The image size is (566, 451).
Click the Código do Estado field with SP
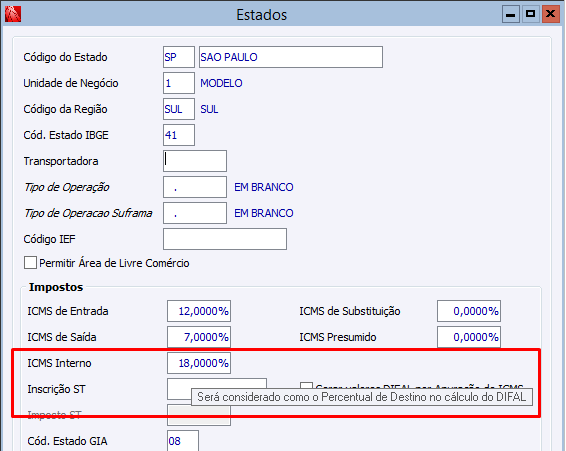[x=179, y=57]
